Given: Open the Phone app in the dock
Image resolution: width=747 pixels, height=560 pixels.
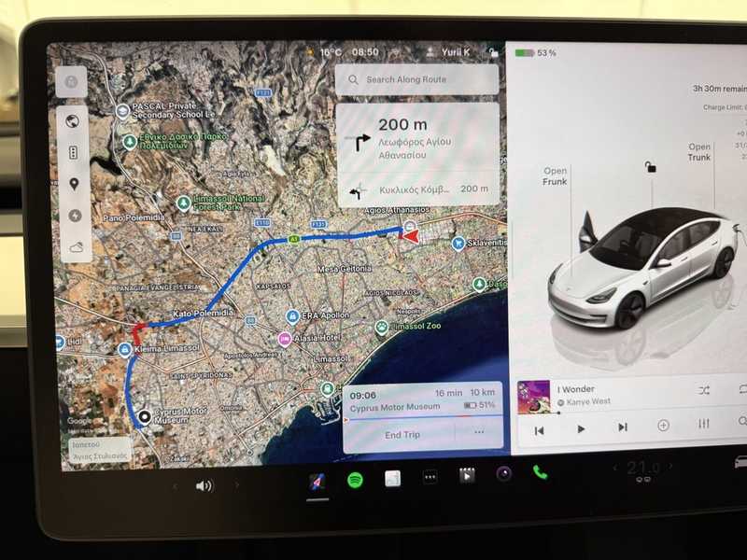Looking at the screenshot, I should 541,472.
